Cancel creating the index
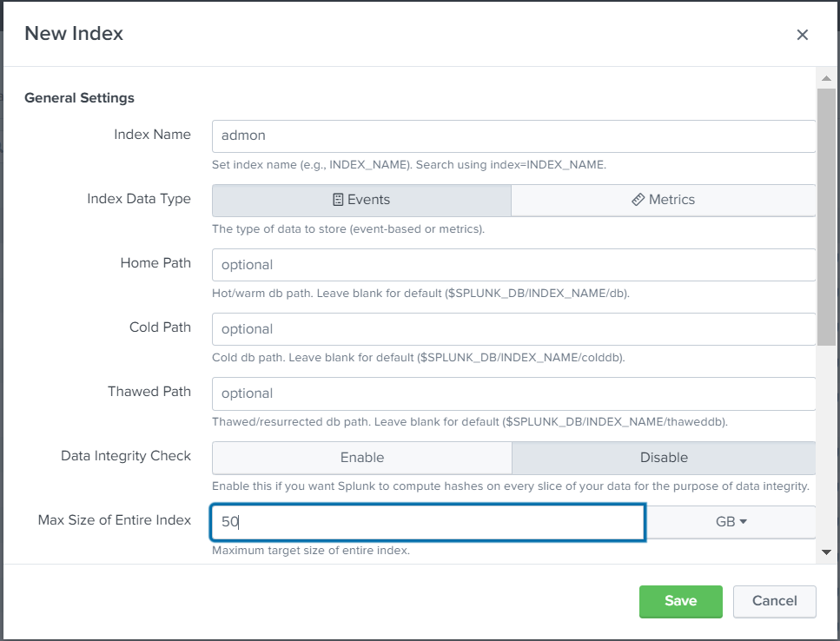Image resolution: width=840 pixels, height=641 pixels. coord(774,601)
